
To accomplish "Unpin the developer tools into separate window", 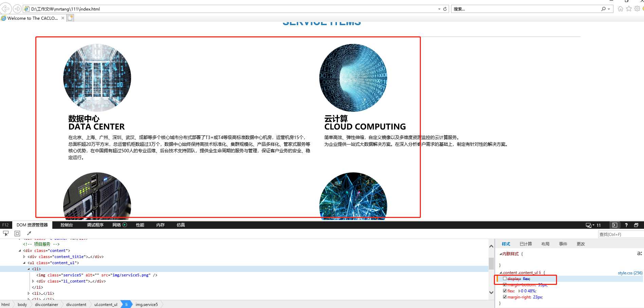I will tap(636, 225).
